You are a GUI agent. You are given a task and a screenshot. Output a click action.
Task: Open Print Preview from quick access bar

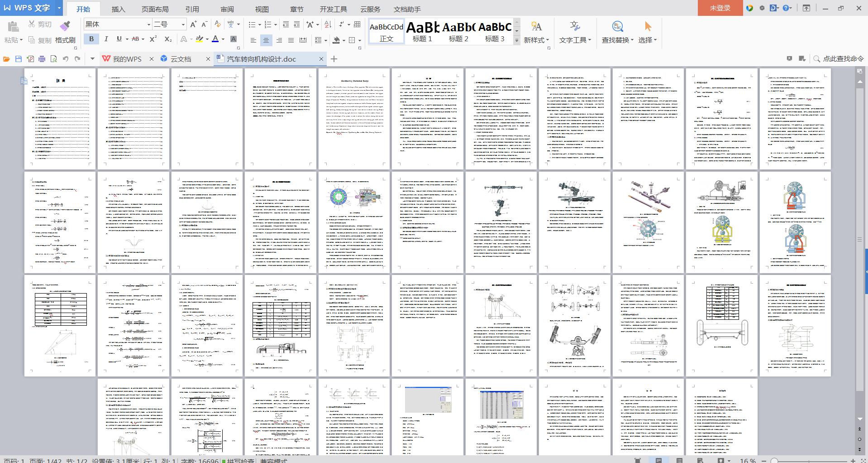click(54, 59)
